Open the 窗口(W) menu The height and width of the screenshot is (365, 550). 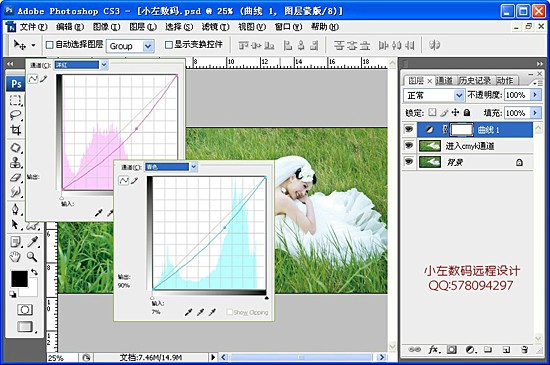pyautogui.click(x=288, y=27)
